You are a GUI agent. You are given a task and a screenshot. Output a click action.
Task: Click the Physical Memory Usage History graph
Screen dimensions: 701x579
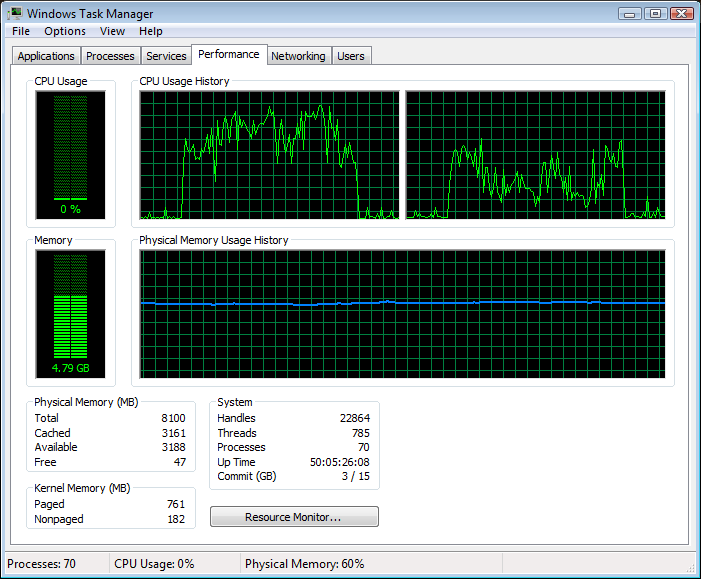(402, 314)
